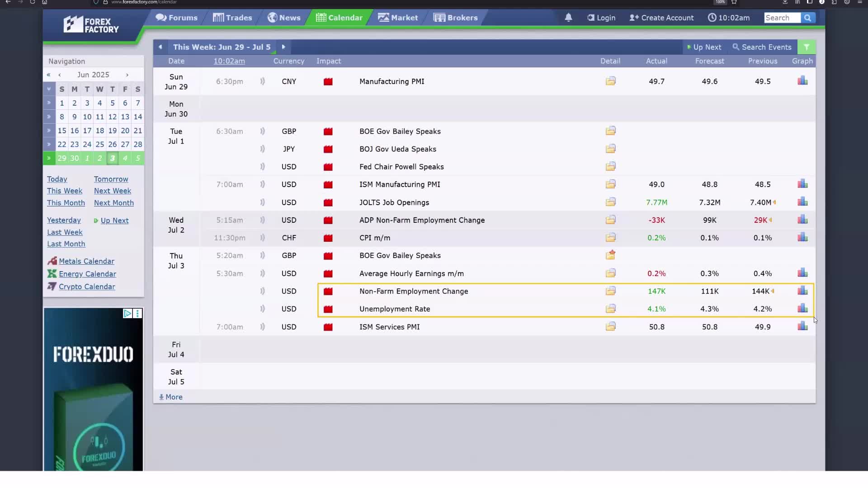Click the Next Week link

click(x=113, y=191)
